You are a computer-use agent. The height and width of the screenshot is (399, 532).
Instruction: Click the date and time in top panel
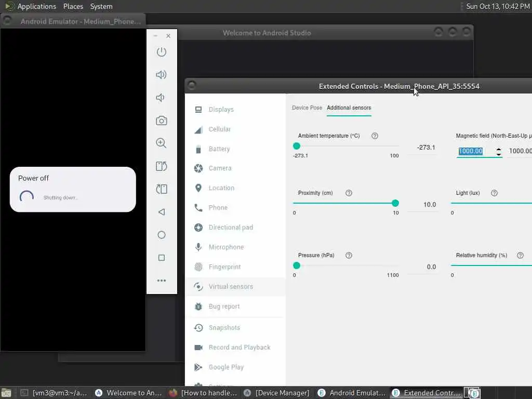click(497, 6)
